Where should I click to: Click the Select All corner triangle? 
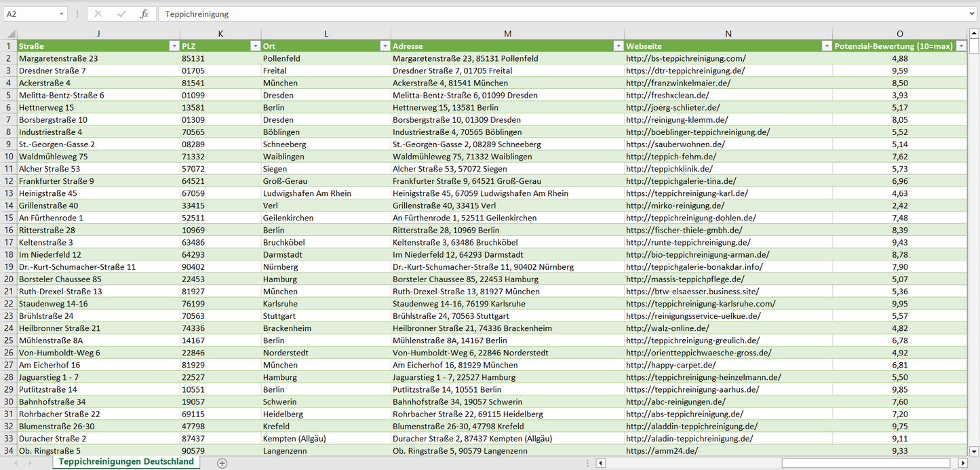tap(9, 34)
